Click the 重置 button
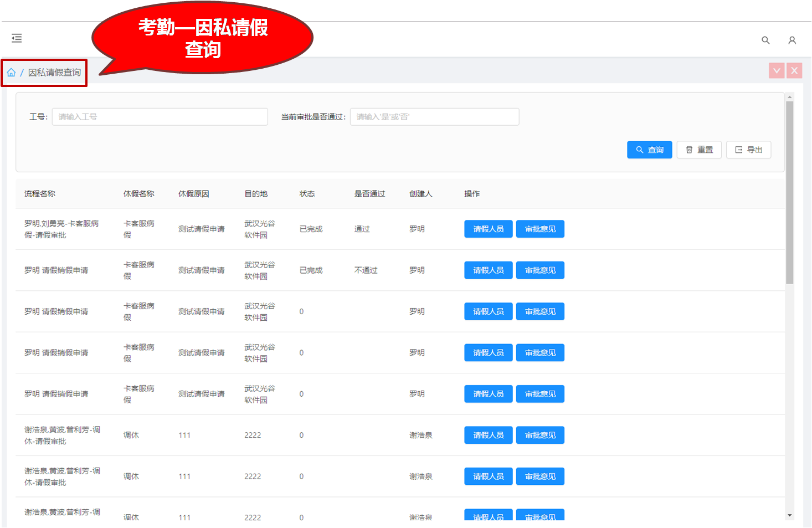This screenshot has height=528, width=812. coord(699,150)
